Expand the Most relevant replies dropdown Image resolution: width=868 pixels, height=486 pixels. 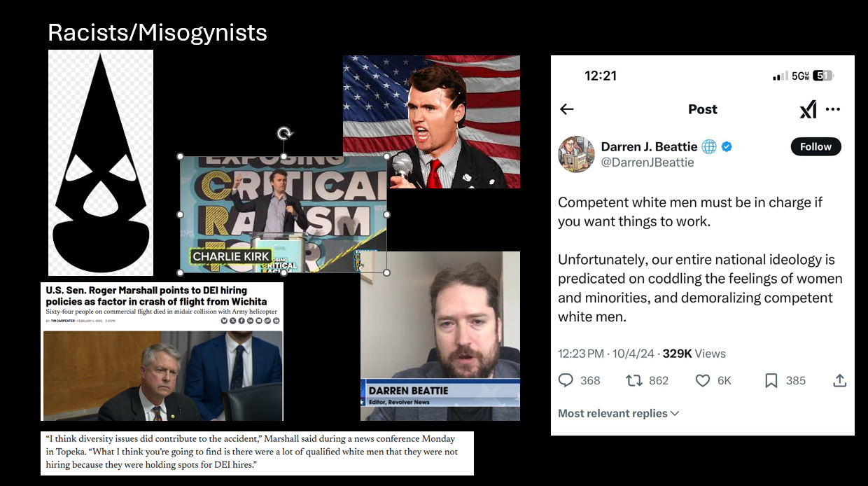[619, 413]
